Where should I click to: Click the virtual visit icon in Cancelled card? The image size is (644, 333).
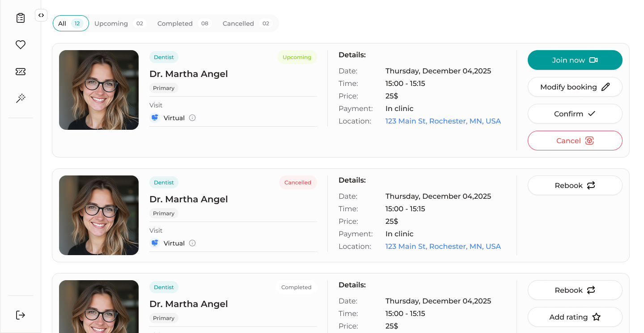(155, 243)
